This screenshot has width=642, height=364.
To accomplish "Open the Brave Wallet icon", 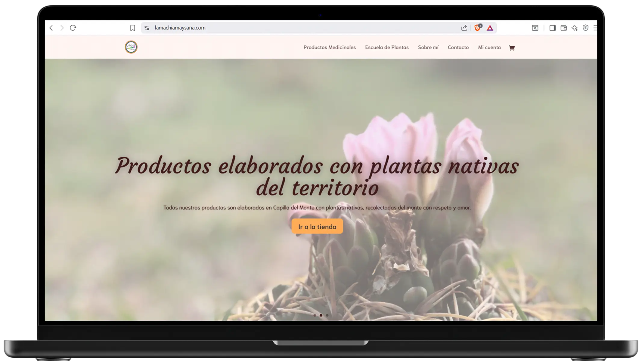I will pyautogui.click(x=563, y=28).
